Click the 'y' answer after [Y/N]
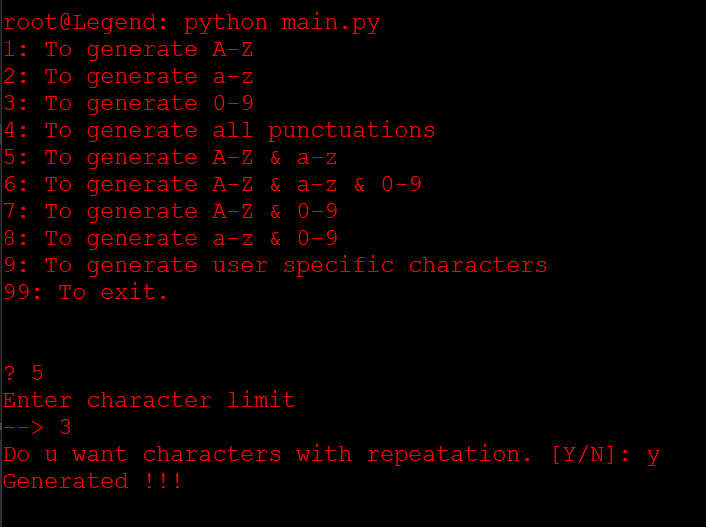The image size is (706, 527). click(653, 454)
